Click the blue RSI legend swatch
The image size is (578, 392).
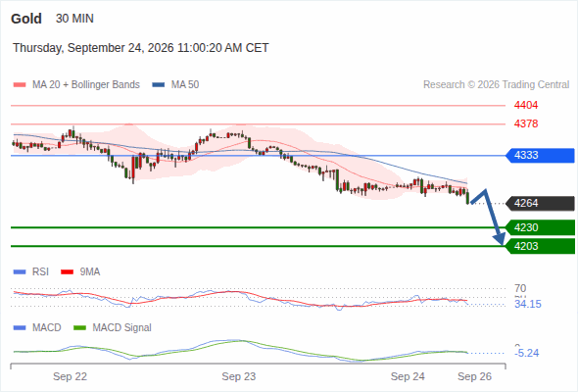(x=20, y=272)
